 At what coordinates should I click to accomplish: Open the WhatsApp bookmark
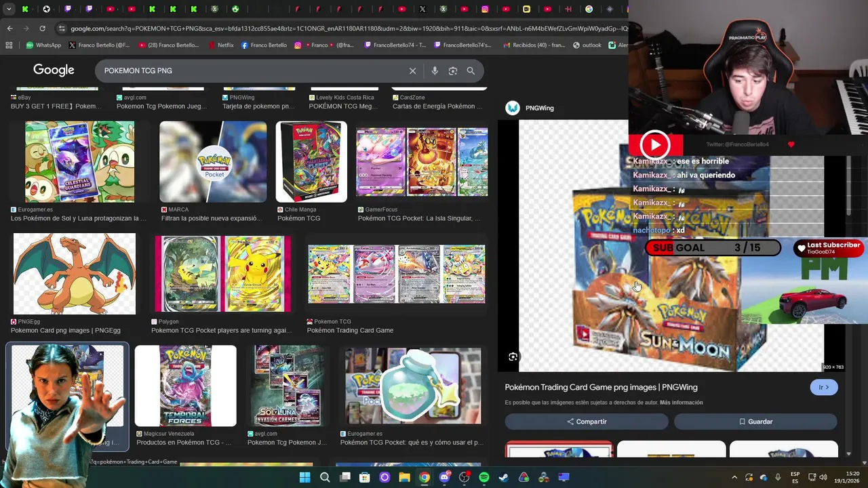point(43,45)
